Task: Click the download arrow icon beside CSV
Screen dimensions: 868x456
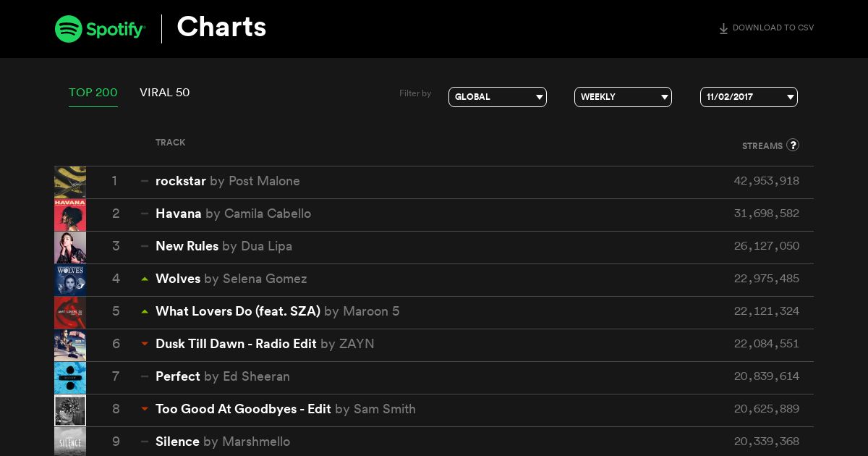Action: point(723,28)
